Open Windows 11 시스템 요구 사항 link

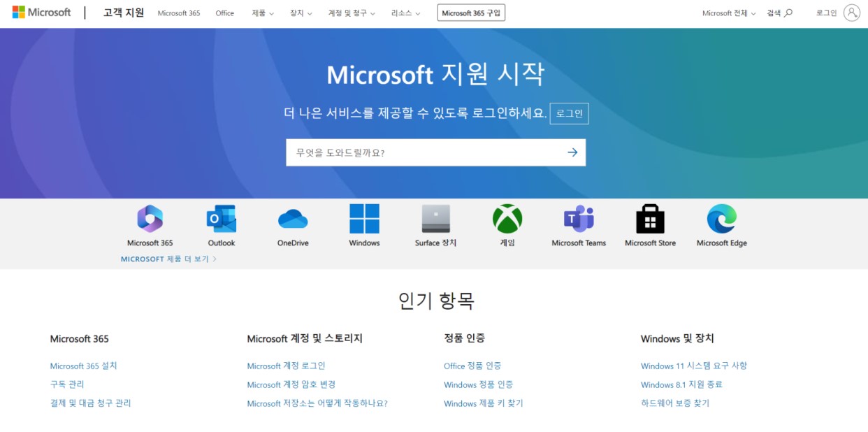[x=694, y=366]
